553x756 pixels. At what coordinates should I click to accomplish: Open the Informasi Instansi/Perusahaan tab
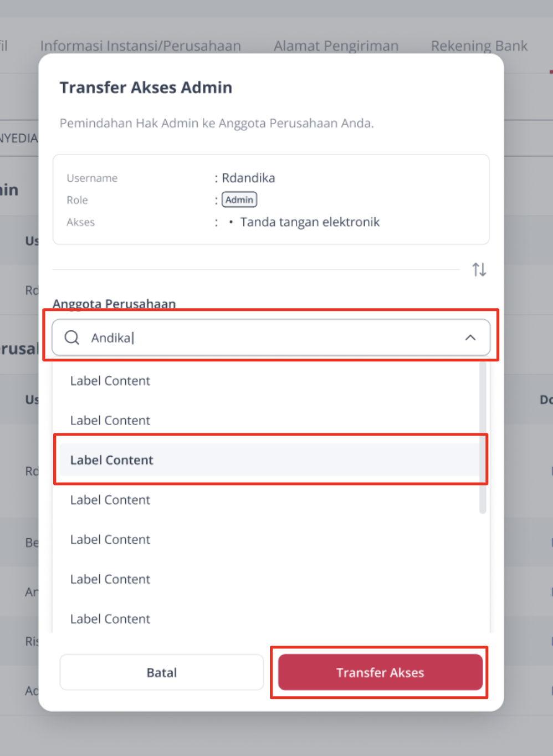[141, 46]
